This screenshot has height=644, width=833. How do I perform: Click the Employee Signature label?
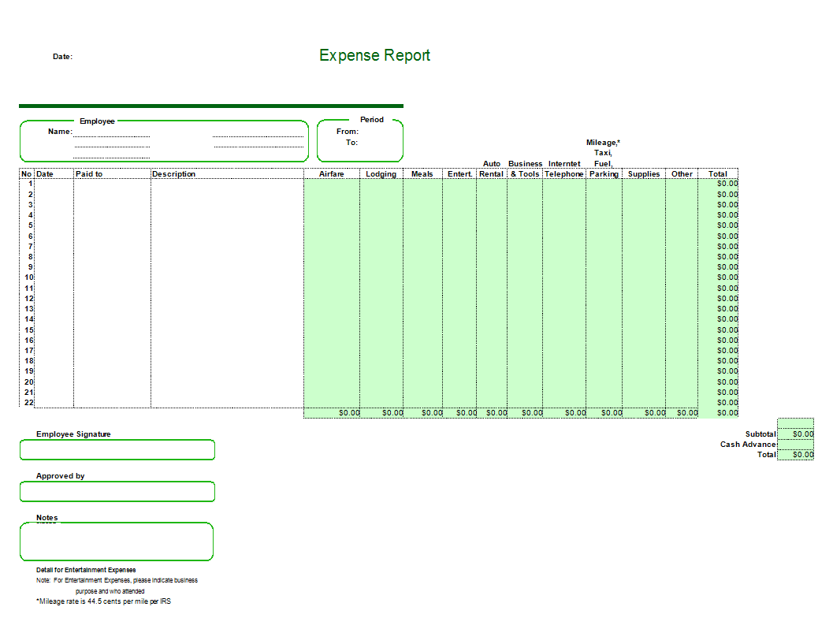coord(73,434)
